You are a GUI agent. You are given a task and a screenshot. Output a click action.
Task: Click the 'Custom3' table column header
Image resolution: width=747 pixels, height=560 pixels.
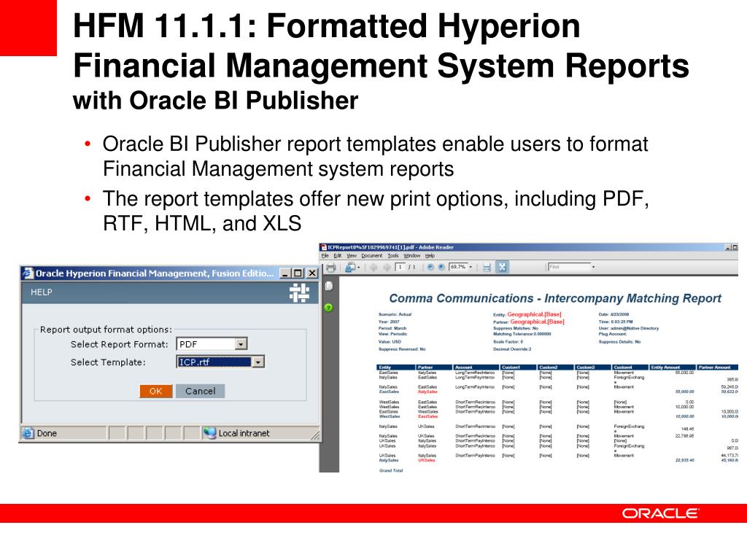click(593, 367)
